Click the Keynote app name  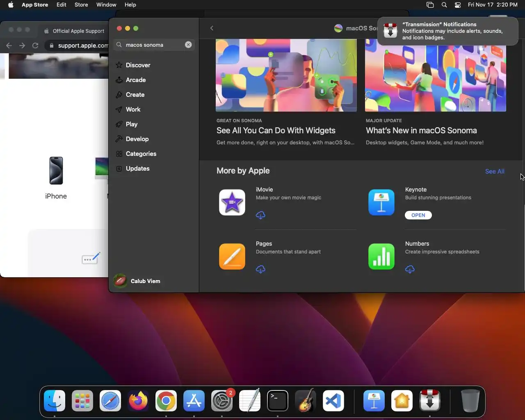pos(416,189)
